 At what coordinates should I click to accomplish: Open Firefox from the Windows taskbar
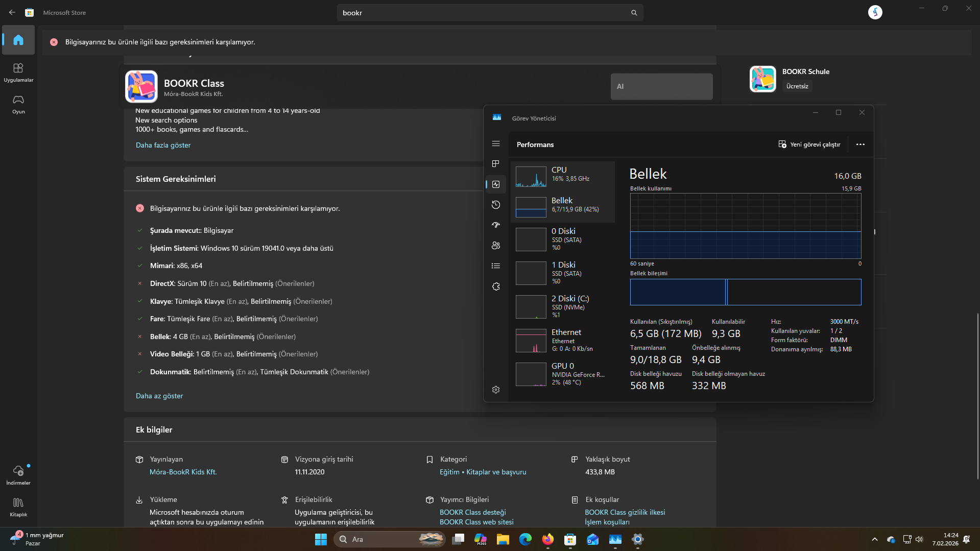pos(547,539)
